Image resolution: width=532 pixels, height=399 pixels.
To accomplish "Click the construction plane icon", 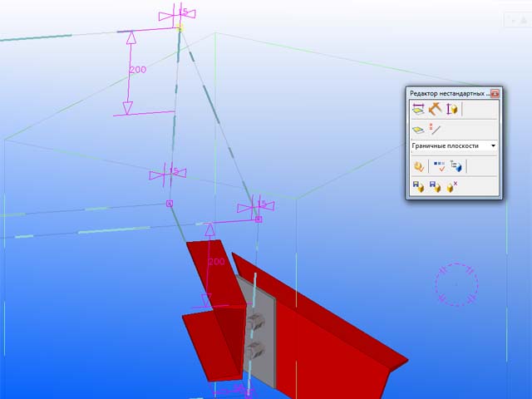I will [x=419, y=129].
